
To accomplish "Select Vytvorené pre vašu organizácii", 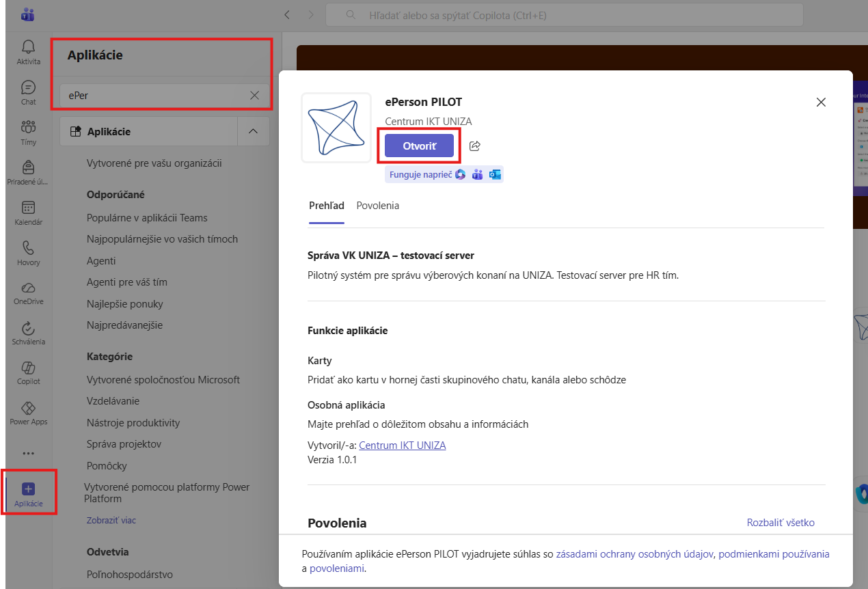I will coord(154,164).
